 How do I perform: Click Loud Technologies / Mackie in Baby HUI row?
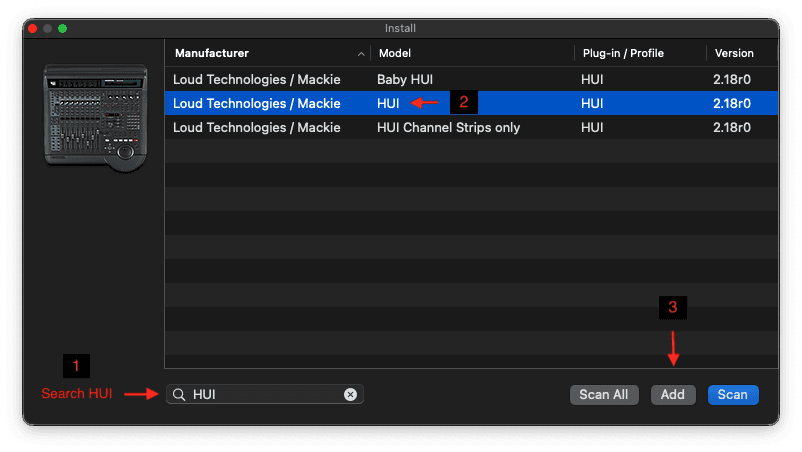tap(257, 79)
